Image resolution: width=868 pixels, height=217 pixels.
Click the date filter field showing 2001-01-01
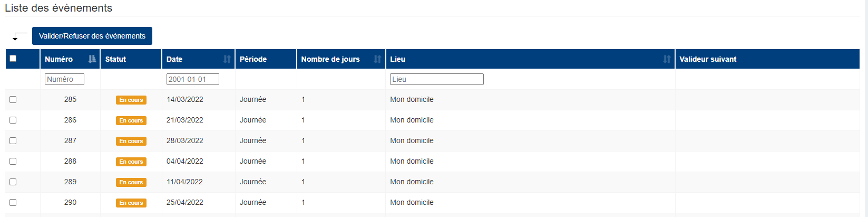coord(193,79)
